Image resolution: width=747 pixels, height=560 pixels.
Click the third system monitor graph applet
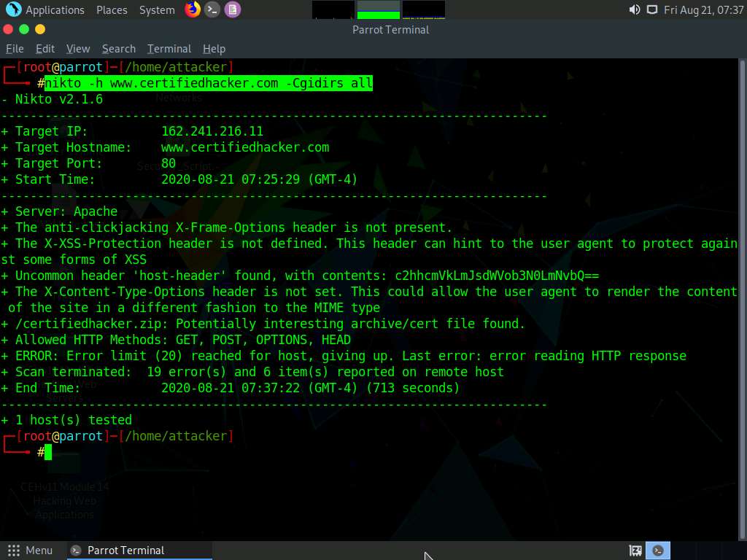424,10
